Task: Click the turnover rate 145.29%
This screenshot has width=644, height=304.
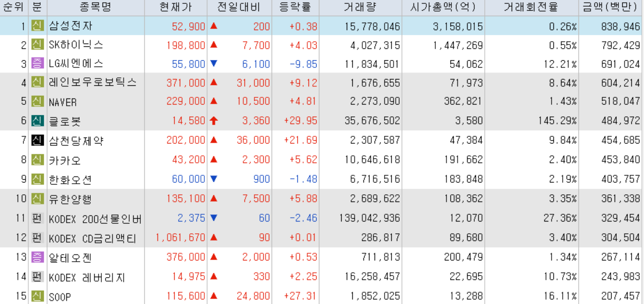Action: pyautogui.click(x=556, y=121)
